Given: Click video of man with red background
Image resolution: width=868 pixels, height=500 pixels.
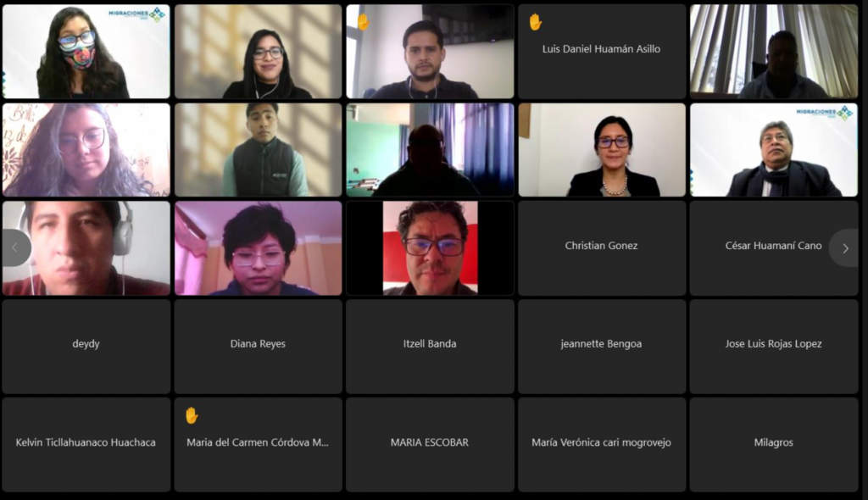Looking at the screenshot, I should 430,247.
